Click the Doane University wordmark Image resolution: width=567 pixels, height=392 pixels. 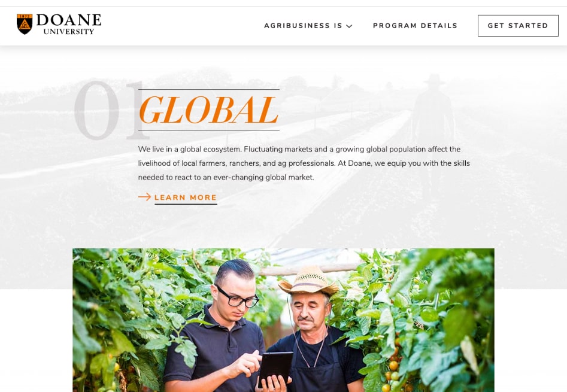click(x=69, y=24)
